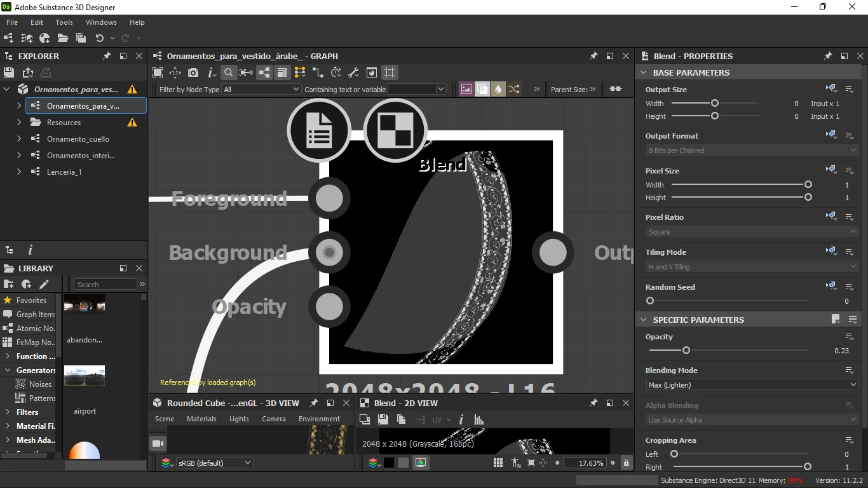Viewport: 868px width, 488px height.
Task: Click the checker icon above Blend node
Action: click(x=395, y=131)
